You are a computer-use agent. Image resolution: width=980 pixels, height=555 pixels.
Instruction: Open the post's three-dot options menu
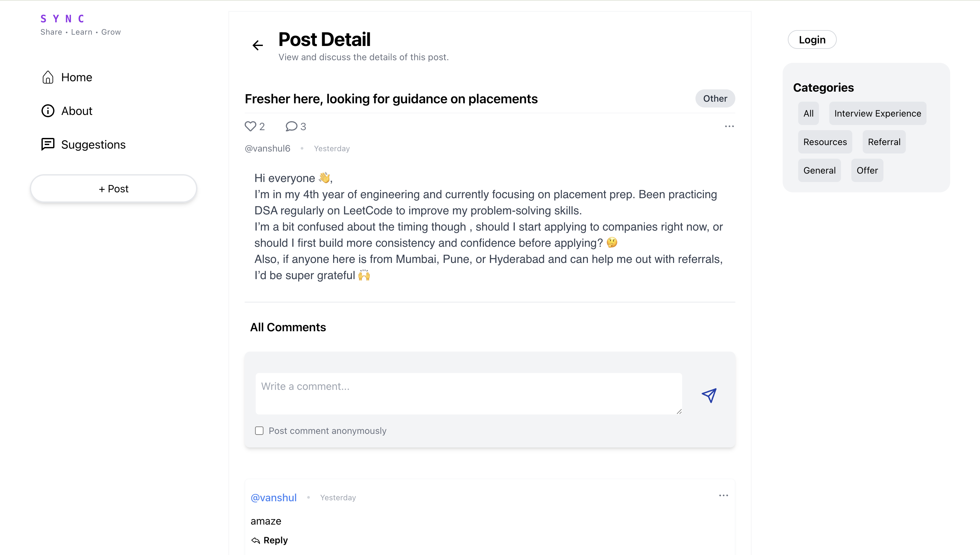pyautogui.click(x=729, y=126)
